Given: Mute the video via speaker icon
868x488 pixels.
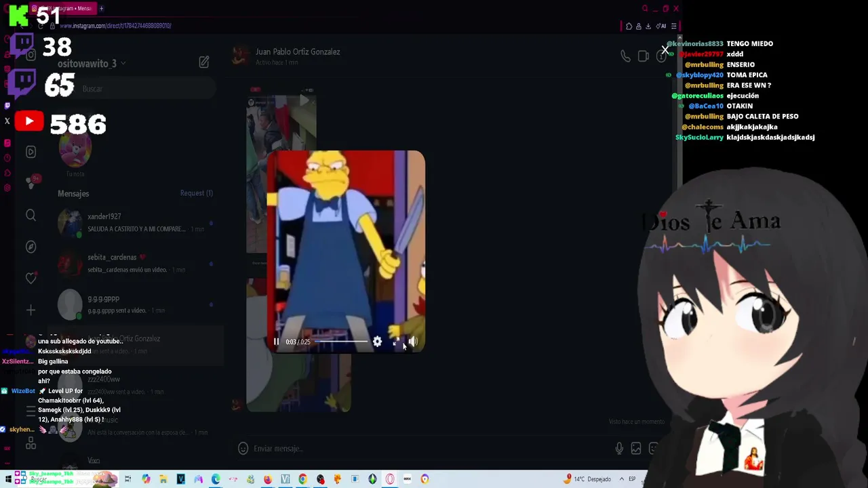Looking at the screenshot, I should coord(413,342).
